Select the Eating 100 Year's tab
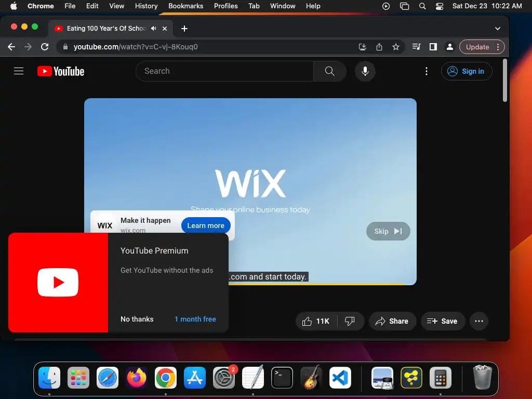The image size is (532, 399). tap(106, 29)
